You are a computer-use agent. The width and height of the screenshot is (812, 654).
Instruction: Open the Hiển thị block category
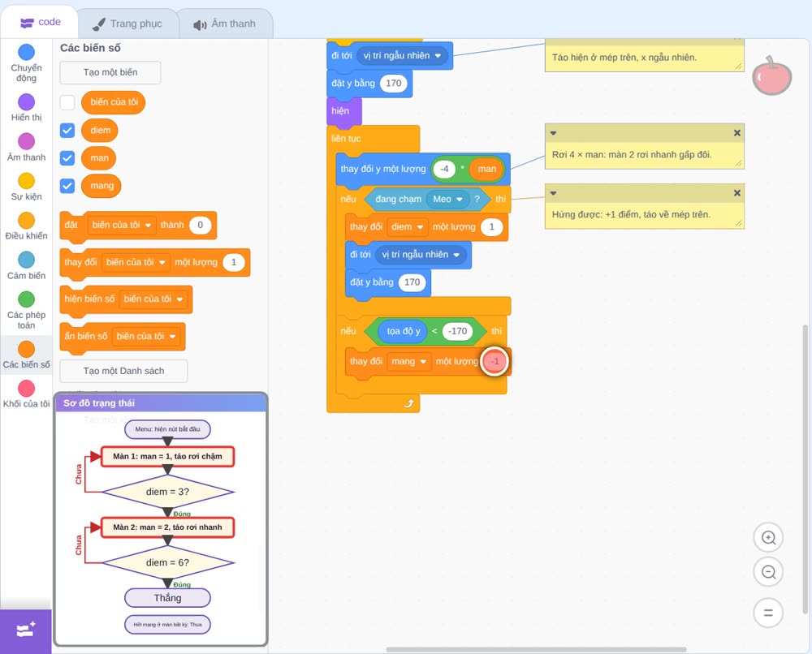point(26,108)
